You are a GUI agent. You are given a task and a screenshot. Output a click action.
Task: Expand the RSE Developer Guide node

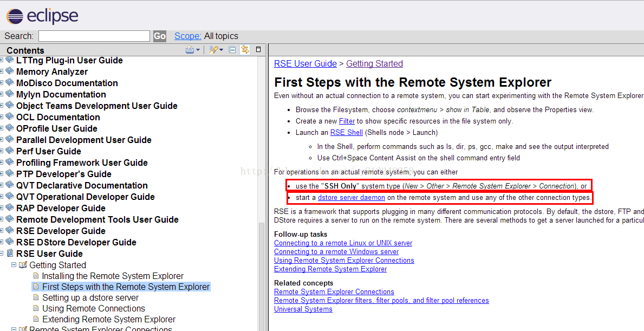tap(1, 231)
